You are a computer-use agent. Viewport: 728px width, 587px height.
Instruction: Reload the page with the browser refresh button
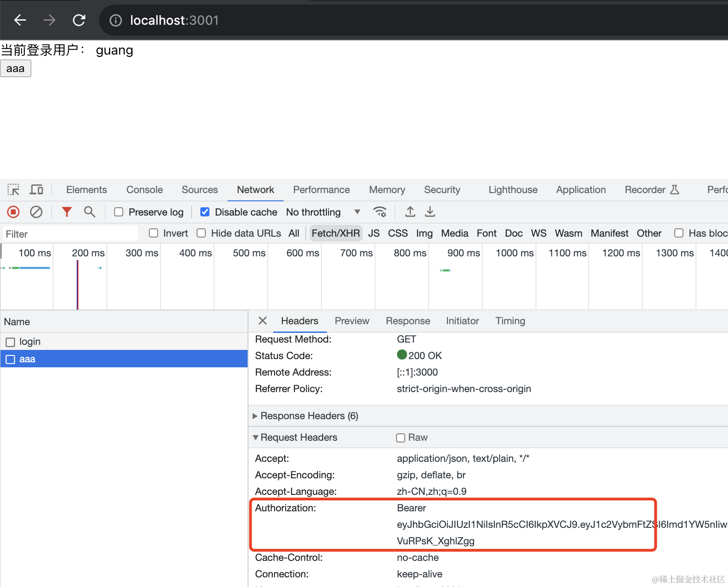tap(79, 20)
